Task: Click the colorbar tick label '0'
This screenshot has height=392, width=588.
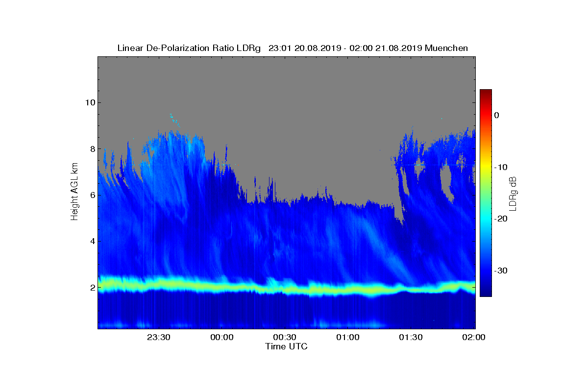Action: coord(496,115)
